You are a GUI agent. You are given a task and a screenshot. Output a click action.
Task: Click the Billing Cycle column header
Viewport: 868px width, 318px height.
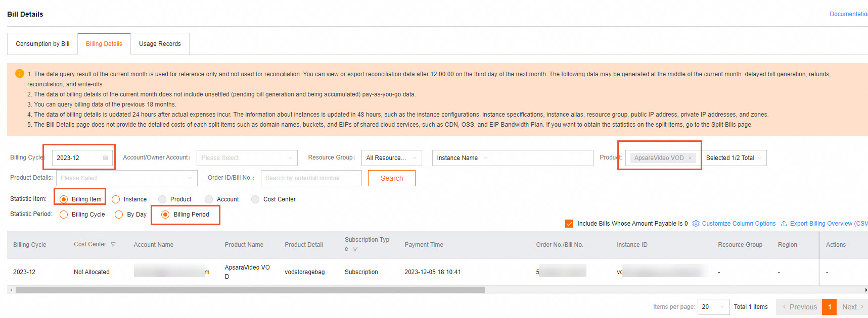[30, 245]
